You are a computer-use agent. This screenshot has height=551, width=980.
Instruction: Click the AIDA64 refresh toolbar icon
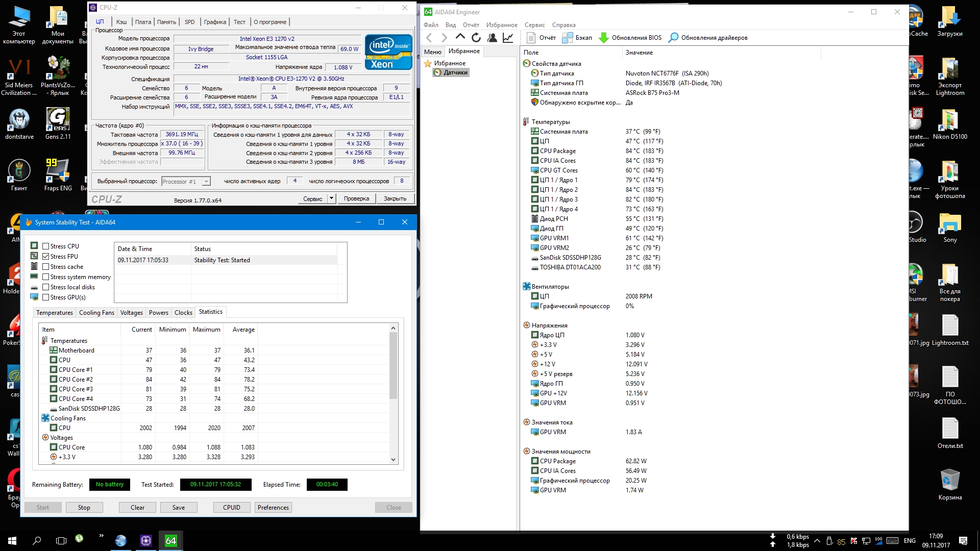point(476,37)
